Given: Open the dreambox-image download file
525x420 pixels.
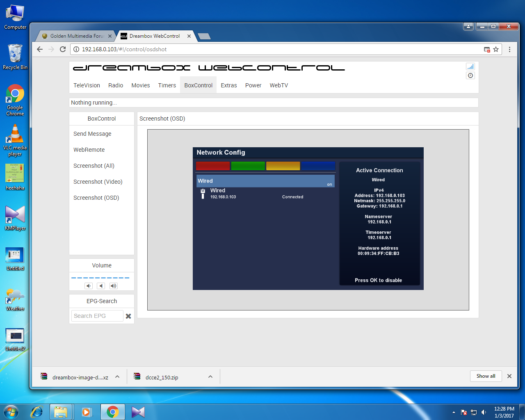Looking at the screenshot, I should [x=74, y=377].
